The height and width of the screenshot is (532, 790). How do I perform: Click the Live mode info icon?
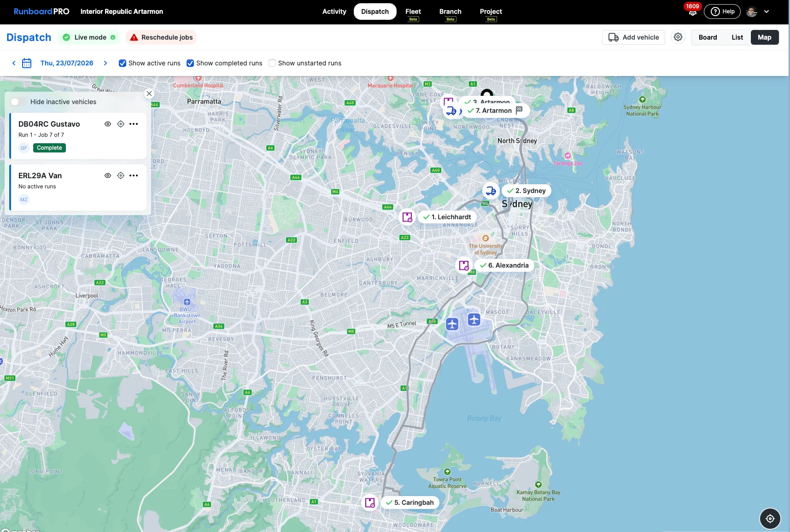113,37
